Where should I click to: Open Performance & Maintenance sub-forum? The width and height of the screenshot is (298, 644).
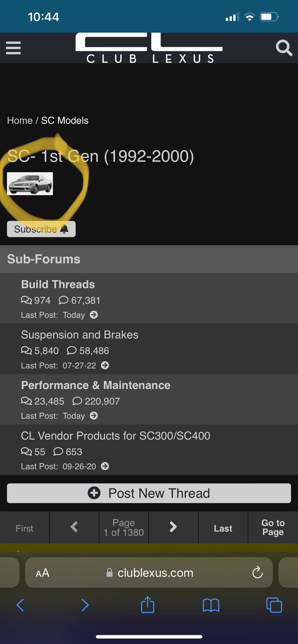point(96,385)
